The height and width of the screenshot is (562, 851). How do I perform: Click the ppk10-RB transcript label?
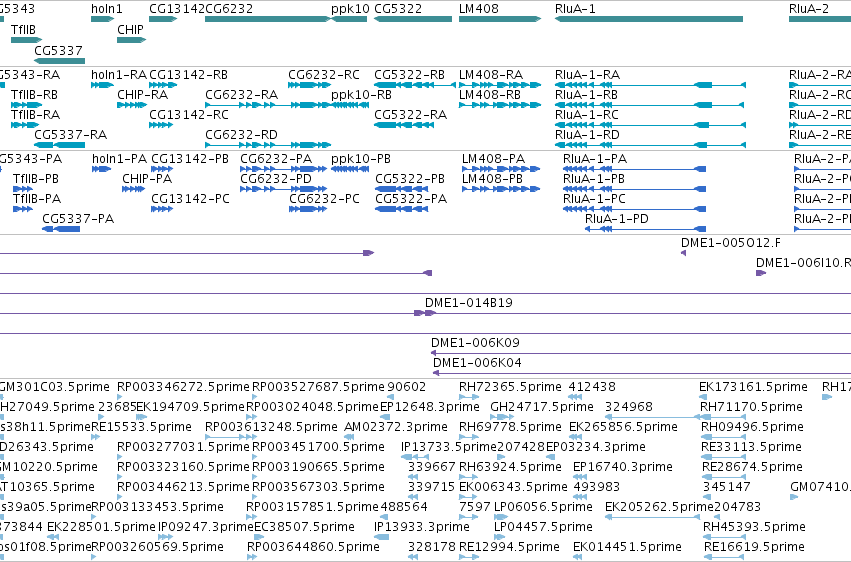tap(361, 95)
